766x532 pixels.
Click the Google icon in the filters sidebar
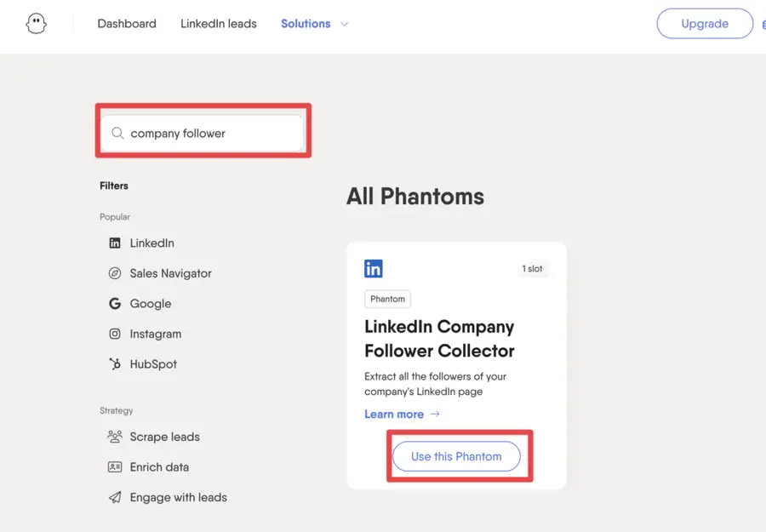pos(115,304)
